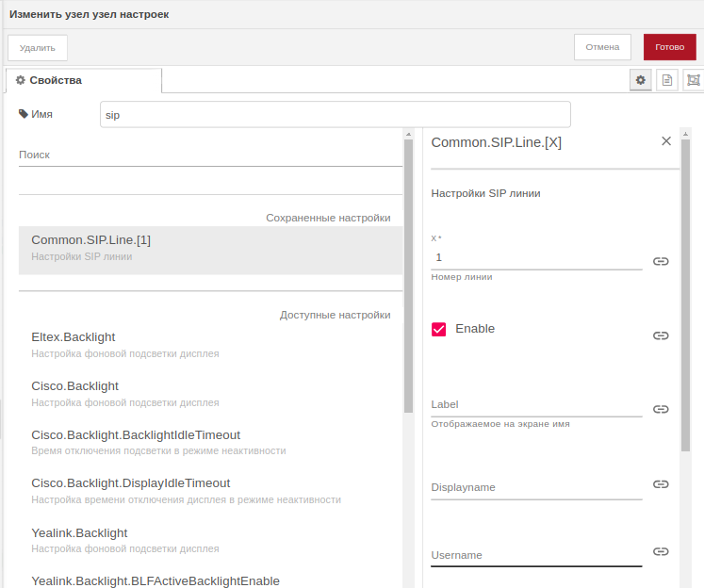Click the Отмена button
704x588 pixels.
602,47
